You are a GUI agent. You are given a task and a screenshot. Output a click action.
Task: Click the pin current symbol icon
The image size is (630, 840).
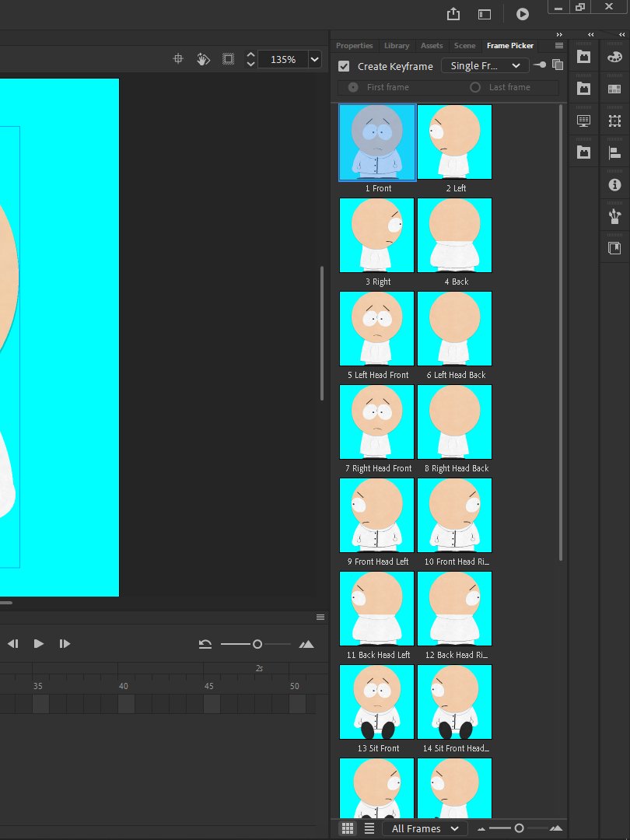(540, 65)
